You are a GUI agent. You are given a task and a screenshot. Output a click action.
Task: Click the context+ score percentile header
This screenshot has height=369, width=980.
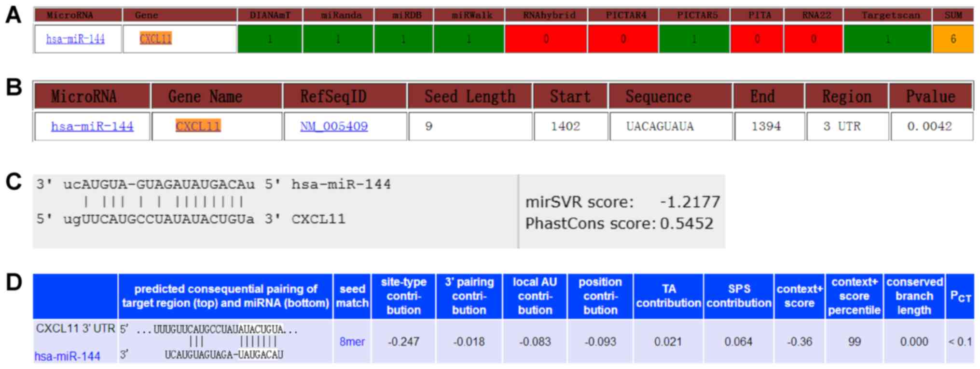[854, 296]
